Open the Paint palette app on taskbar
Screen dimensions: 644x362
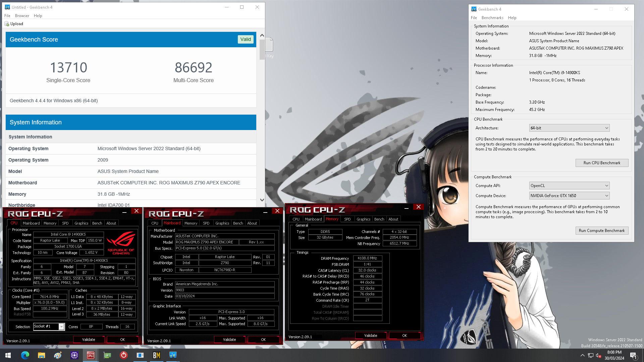58,355
